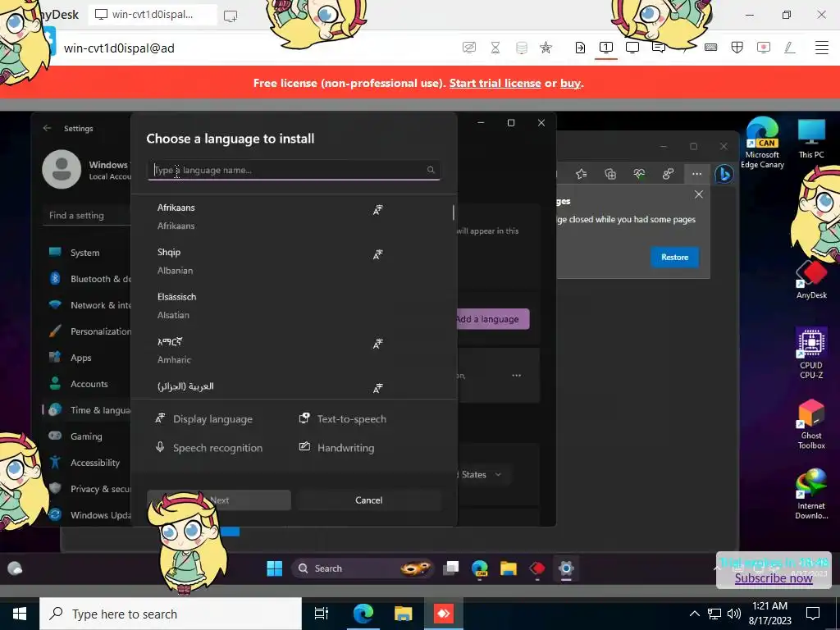Open CPUID CPU-Z desktop shortcut
840x630 pixels.
pyautogui.click(x=811, y=353)
